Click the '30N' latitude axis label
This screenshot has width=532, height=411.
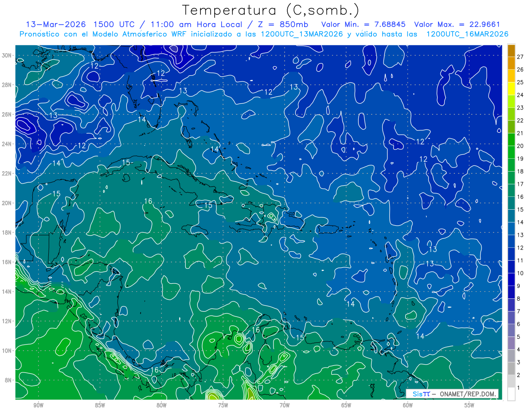pyautogui.click(x=8, y=55)
